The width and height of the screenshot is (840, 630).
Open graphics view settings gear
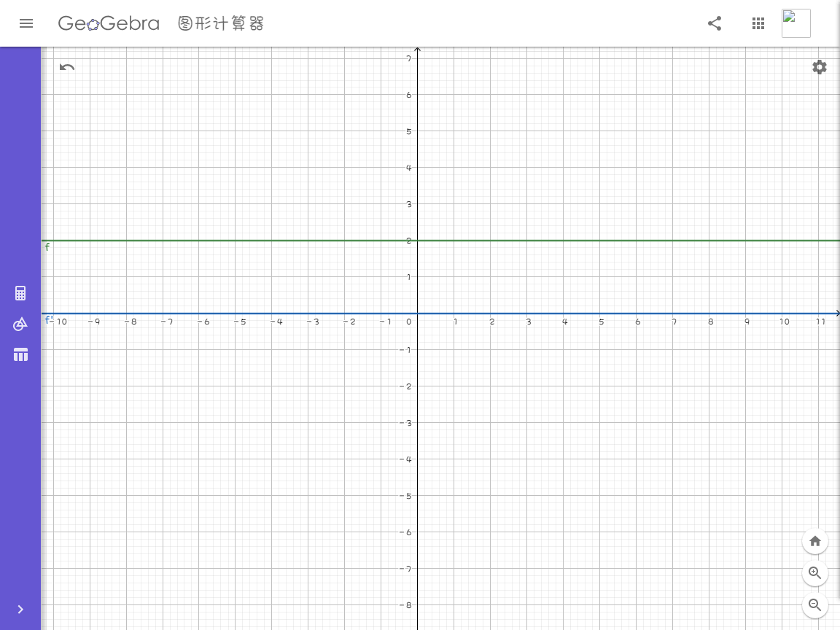(820, 67)
